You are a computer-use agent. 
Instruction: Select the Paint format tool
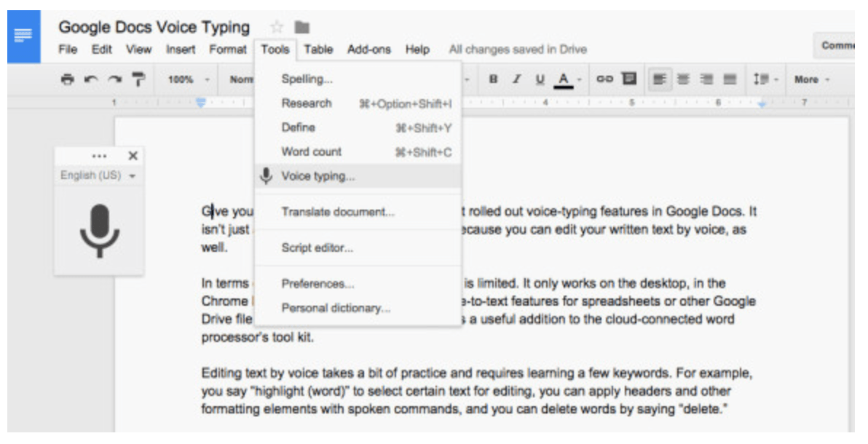[138, 79]
